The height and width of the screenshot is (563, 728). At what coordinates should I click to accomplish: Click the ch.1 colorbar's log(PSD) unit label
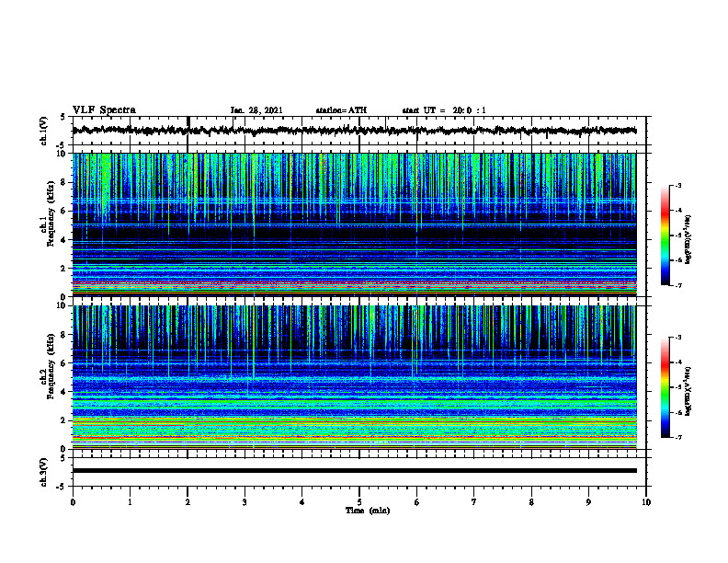point(688,240)
